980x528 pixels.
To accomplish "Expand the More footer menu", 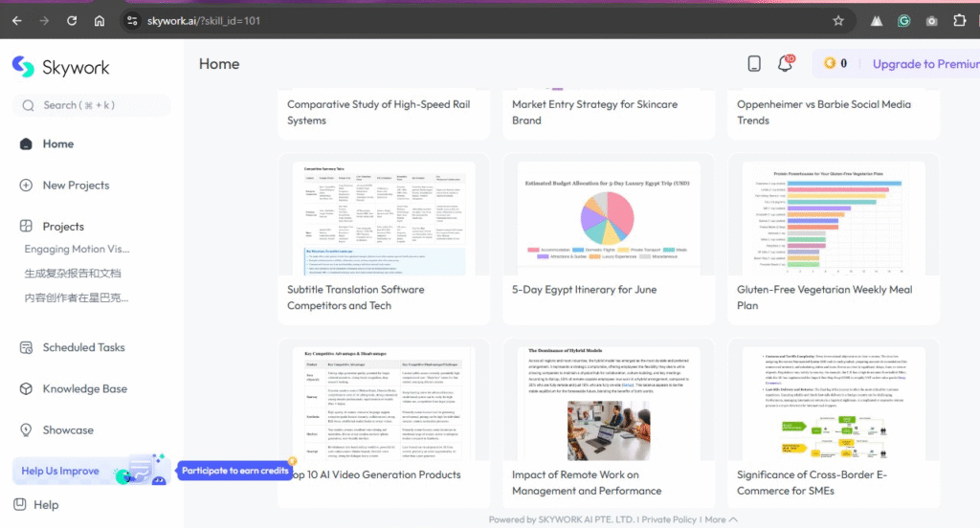I will pos(721,519).
